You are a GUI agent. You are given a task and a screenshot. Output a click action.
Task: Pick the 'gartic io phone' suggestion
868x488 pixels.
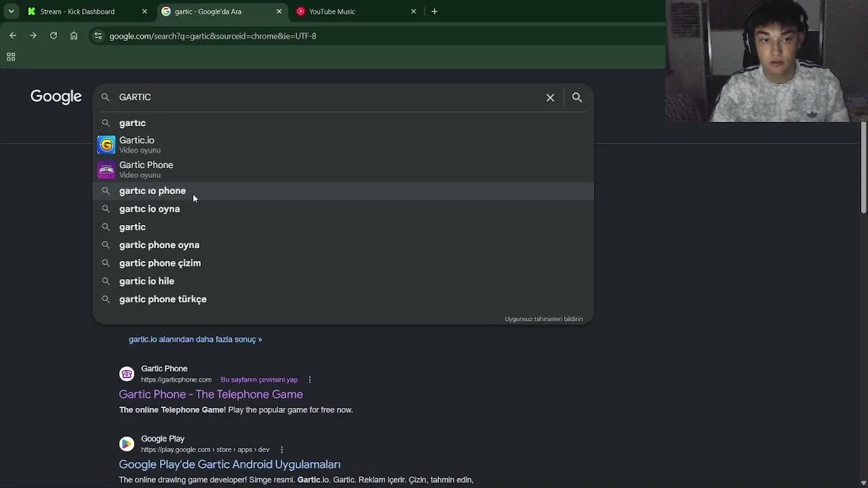click(x=343, y=190)
